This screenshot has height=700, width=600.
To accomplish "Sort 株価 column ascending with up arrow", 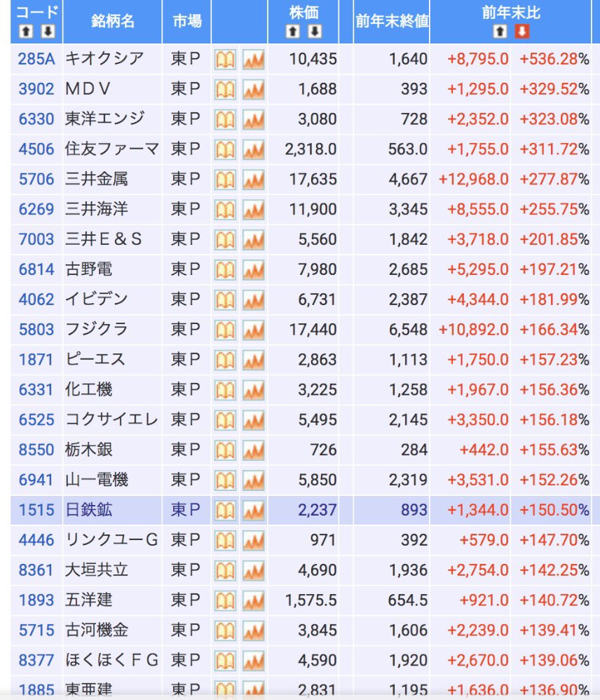I will pos(294,32).
